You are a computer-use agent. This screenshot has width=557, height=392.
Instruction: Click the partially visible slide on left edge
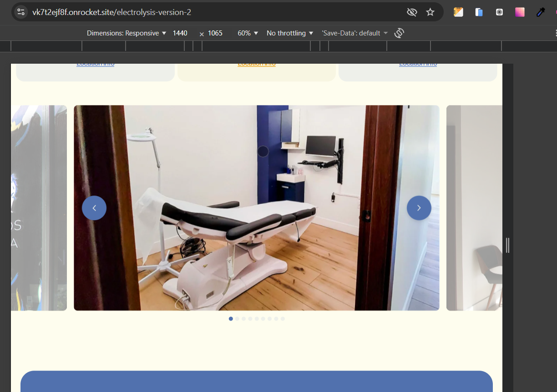tap(39, 208)
